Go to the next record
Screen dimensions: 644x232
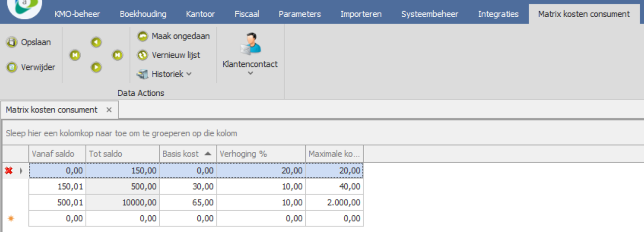96,67
